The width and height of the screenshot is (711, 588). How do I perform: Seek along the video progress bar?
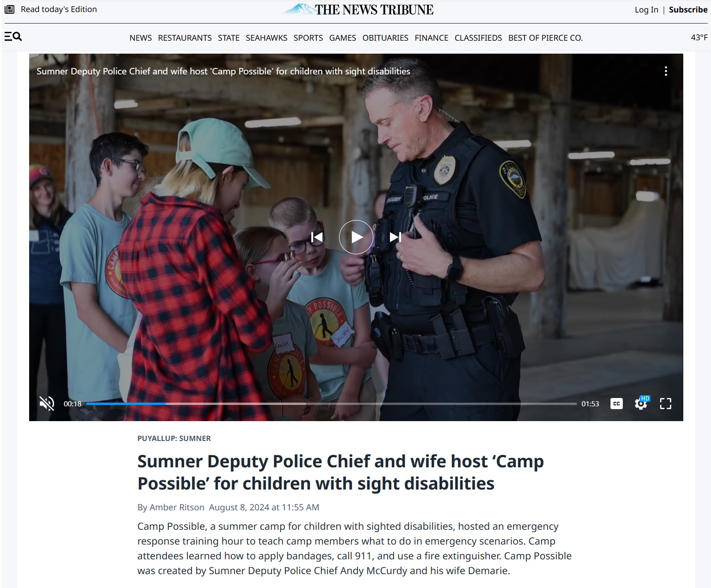[332, 404]
